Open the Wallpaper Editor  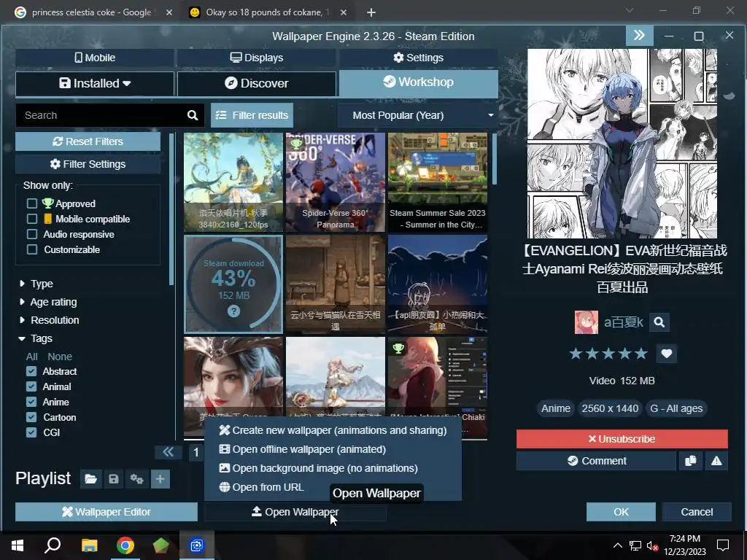107,512
